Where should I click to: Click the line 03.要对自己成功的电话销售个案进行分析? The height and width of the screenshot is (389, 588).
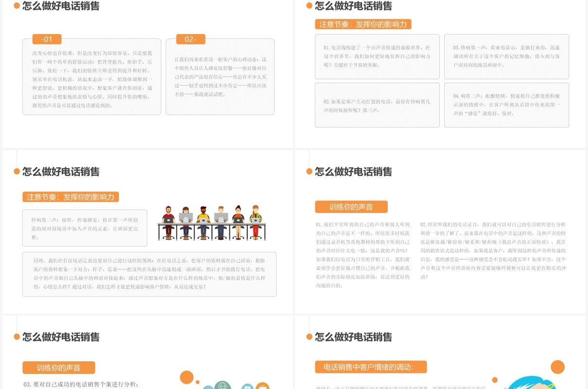pos(81,385)
